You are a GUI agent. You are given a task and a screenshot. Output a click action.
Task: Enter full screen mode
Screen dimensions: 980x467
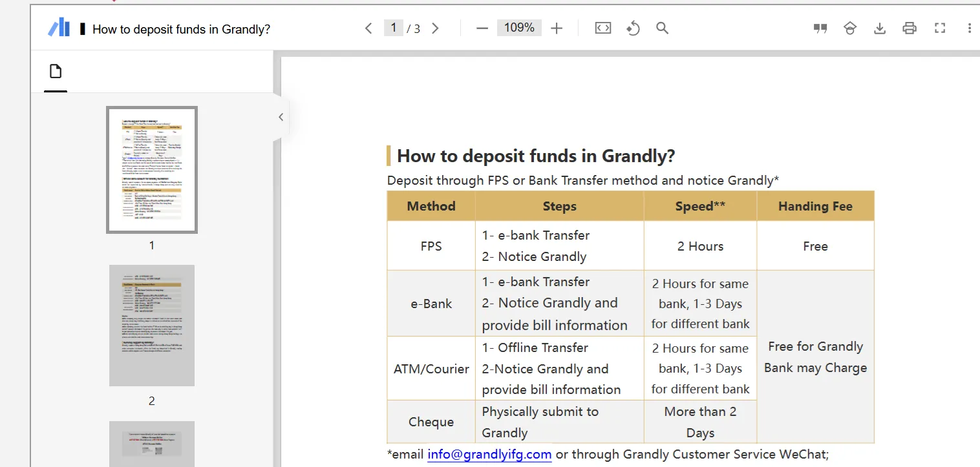click(940, 28)
